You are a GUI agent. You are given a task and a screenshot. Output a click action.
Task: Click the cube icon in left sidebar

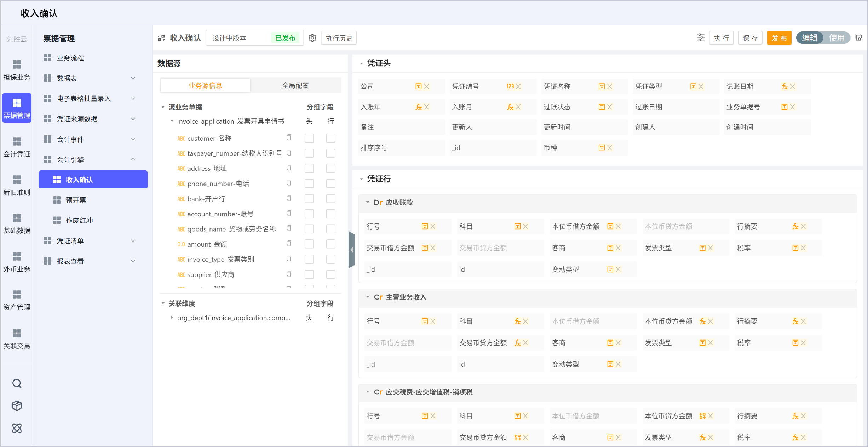[17, 406]
